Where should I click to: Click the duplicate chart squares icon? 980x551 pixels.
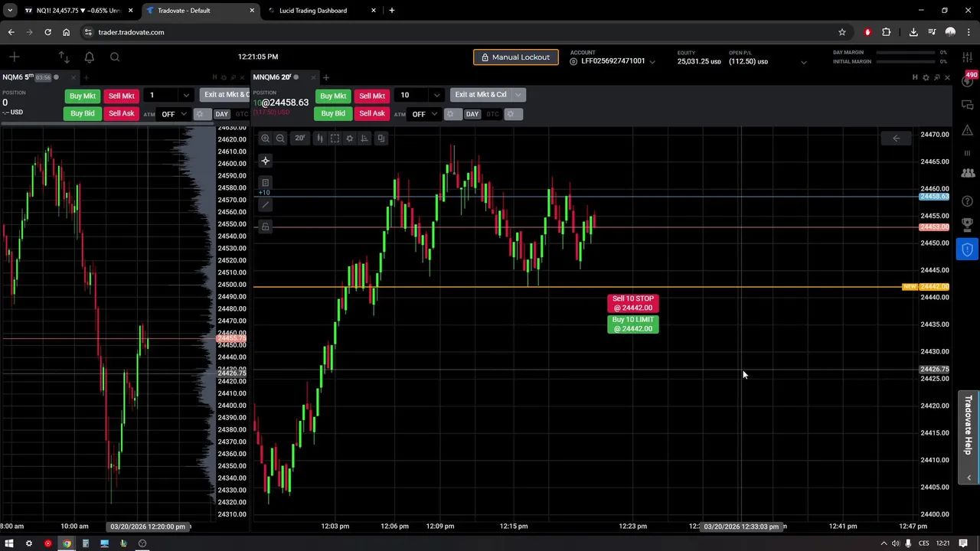[381, 139]
